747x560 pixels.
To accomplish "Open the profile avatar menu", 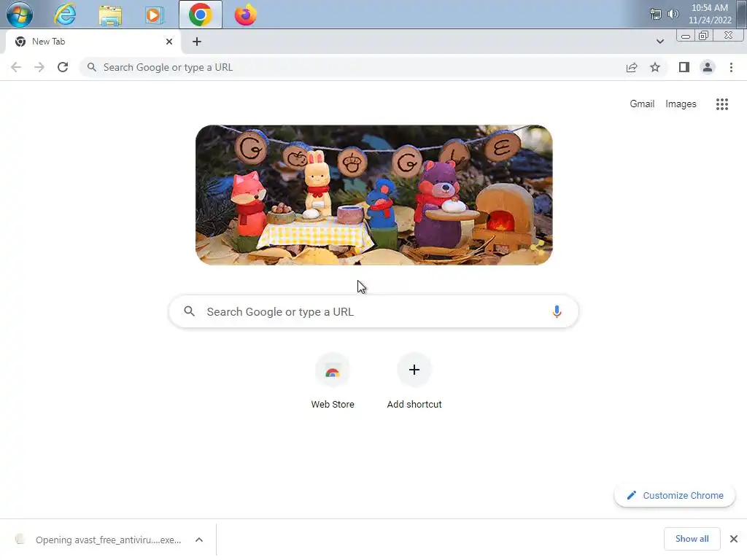I will click(708, 67).
